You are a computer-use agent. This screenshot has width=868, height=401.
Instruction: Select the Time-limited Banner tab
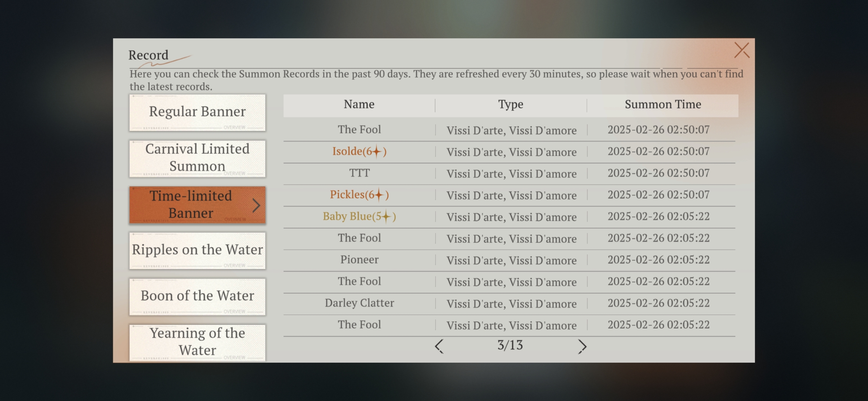191,205
